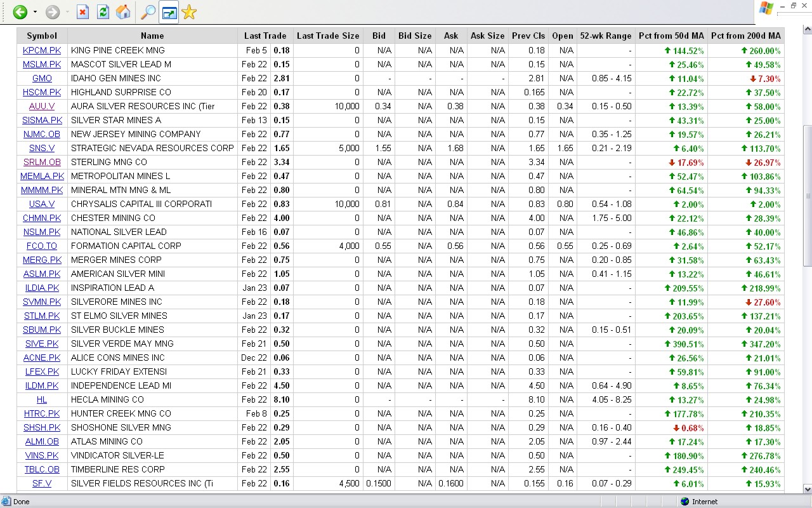
Task: Click the Internet security zone globe icon
Action: point(684,502)
